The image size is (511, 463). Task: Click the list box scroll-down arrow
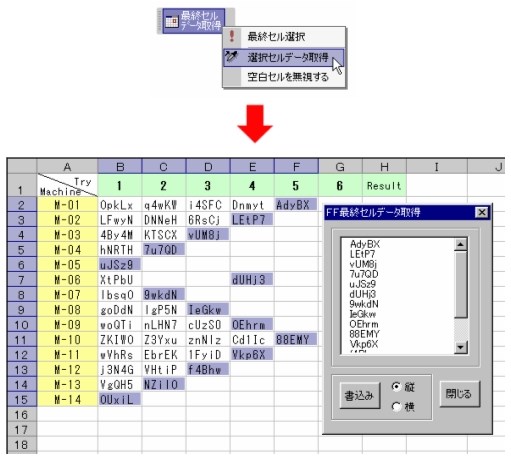click(x=461, y=347)
